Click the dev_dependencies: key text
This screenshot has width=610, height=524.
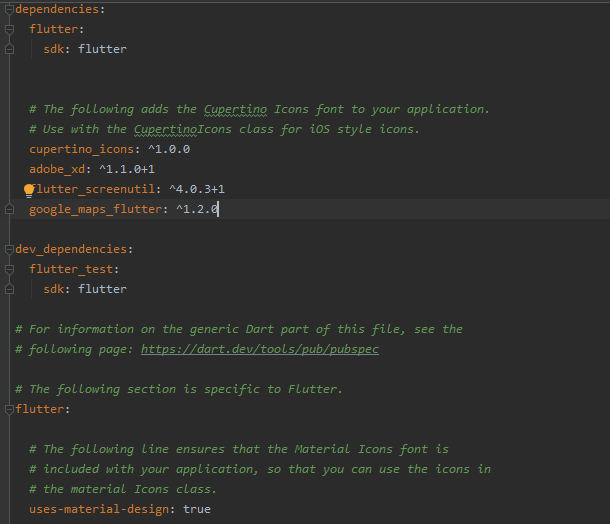[74, 249]
